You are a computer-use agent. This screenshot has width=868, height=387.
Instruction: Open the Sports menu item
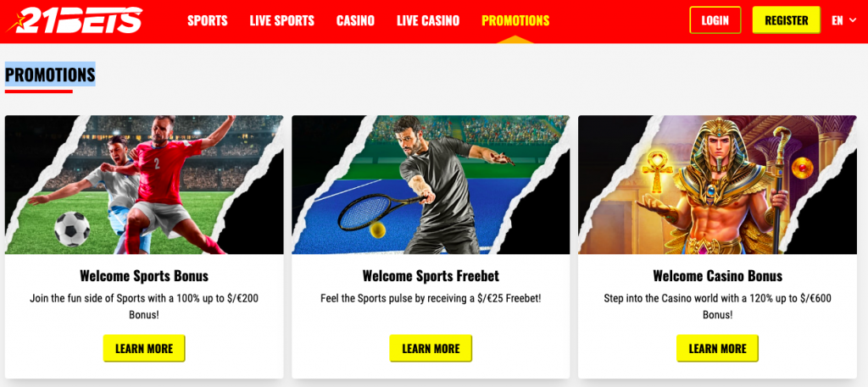coord(208,21)
